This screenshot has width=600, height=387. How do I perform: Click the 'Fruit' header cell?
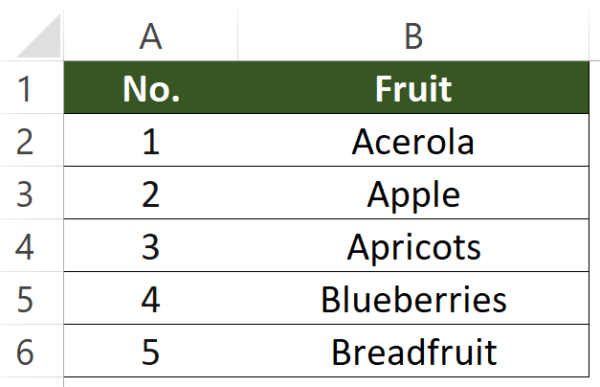pyautogui.click(x=413, y=87)
